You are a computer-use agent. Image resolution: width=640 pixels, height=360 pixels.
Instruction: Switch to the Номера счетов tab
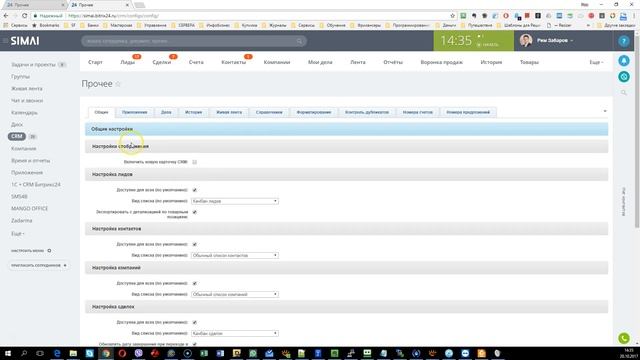click(418, 112)
